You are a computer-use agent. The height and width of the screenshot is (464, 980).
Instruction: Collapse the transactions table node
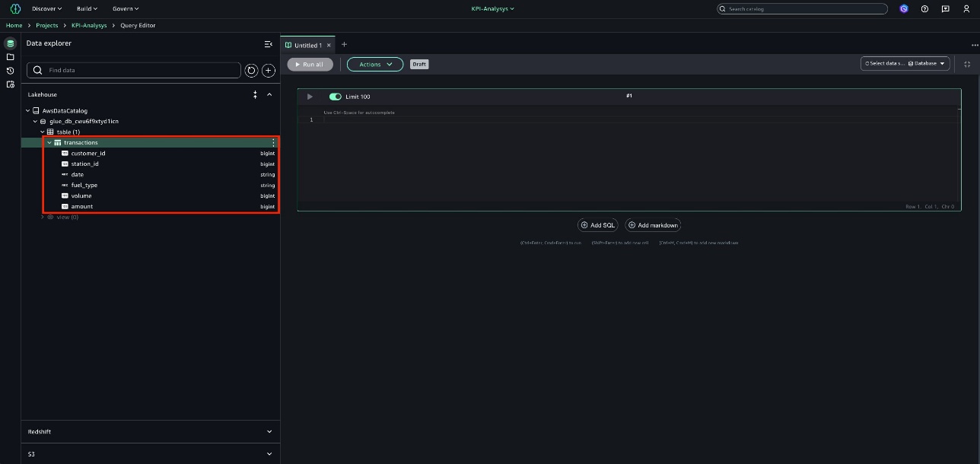pyautogui.click(x=49, y=142)
